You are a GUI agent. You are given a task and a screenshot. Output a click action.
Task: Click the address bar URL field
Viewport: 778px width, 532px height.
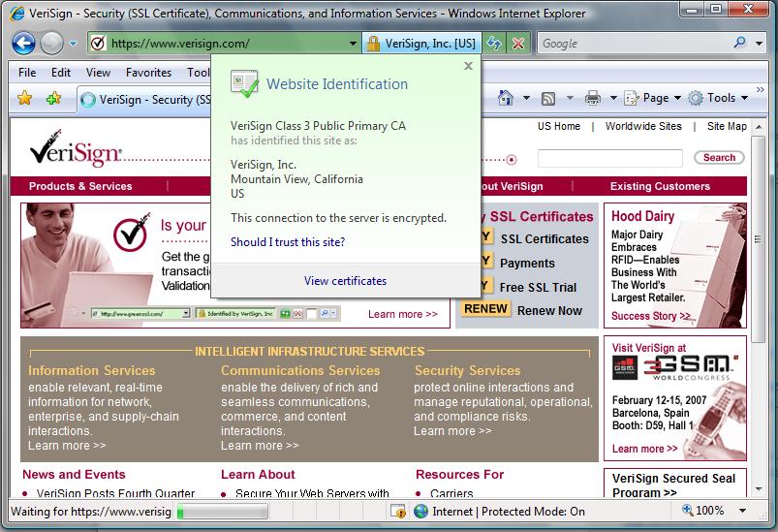click(x=223, y=44)
